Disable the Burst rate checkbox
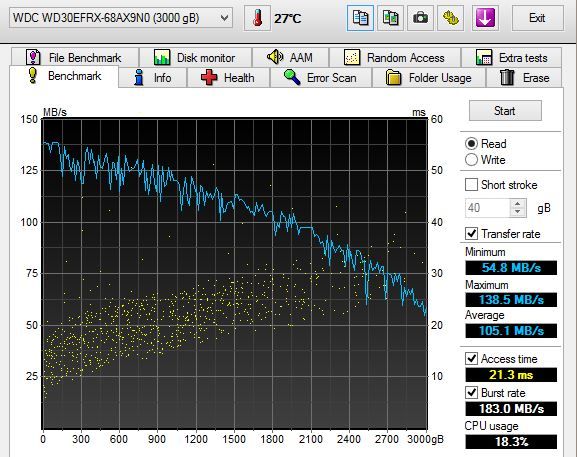Screen dimensions: 577x457 coord(471,392)
